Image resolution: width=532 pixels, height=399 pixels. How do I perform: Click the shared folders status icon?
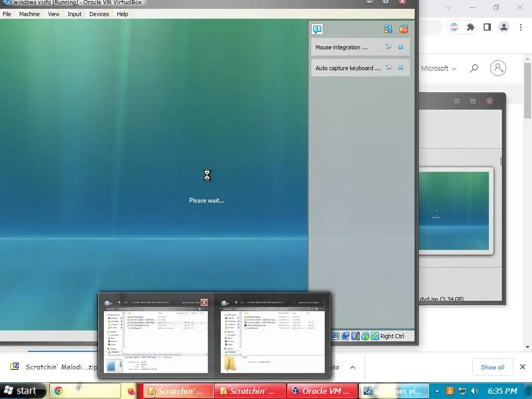click(x=345, y=336)
